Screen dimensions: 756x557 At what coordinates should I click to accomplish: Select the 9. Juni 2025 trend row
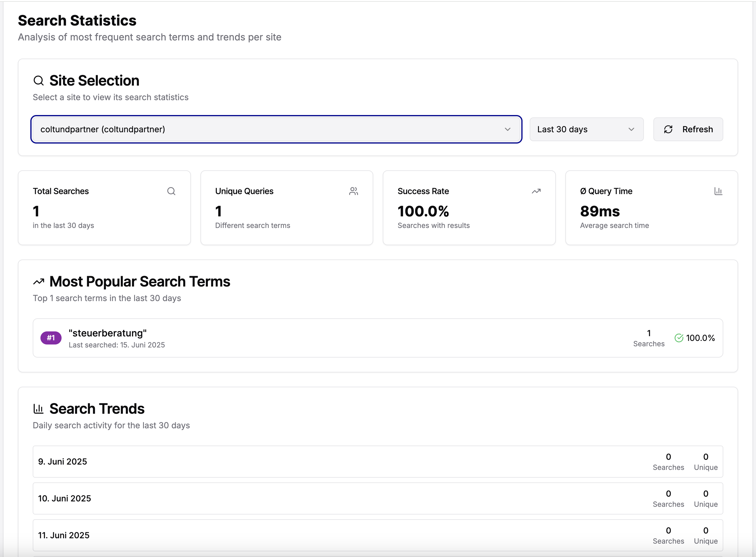pos(337,462)
